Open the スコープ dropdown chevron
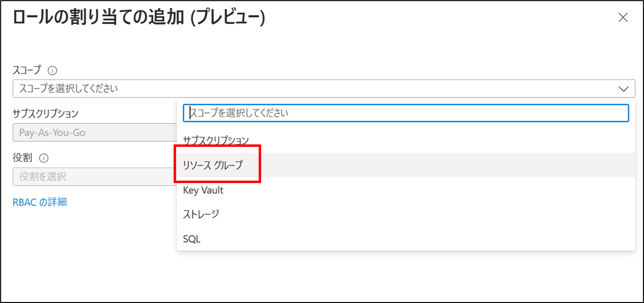Screen dimensions: 644x303 623,89
